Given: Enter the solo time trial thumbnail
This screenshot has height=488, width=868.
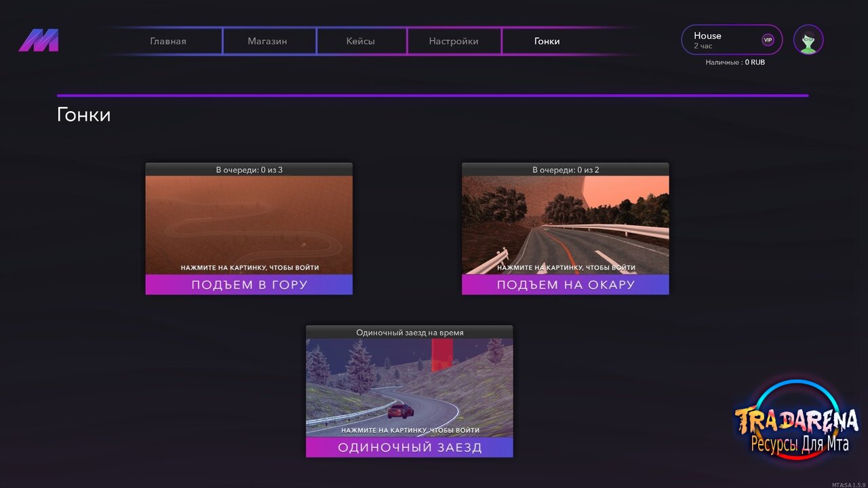Looking at the screenshot, I should tap(410, 388).
